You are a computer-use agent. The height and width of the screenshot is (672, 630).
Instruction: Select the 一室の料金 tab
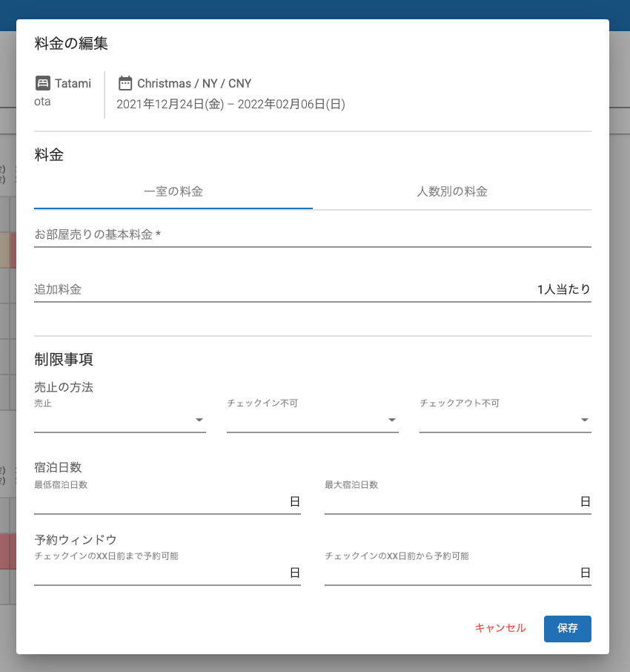[x=172, y=191]
